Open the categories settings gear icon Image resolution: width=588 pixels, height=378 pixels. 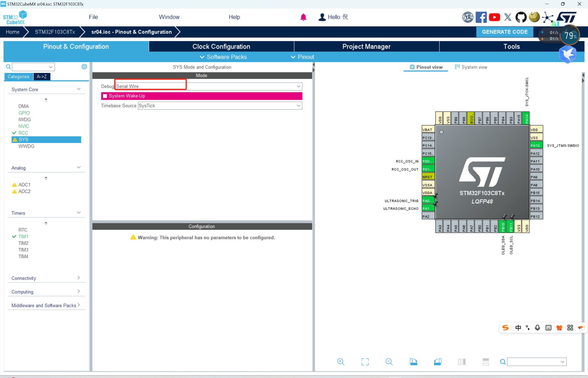click(84, 67)
